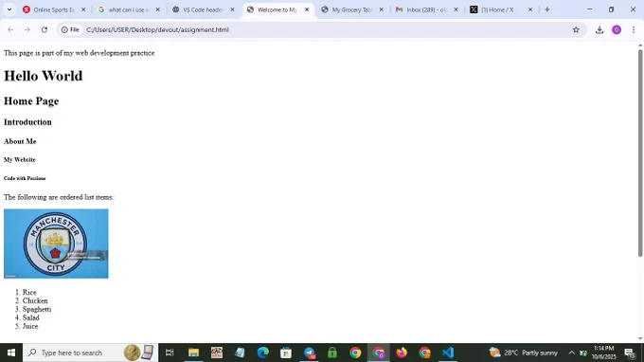Click the 'Spaghetti' list item
The width and height of the screenshot is (644, 362).
click(x=37, y=309)
